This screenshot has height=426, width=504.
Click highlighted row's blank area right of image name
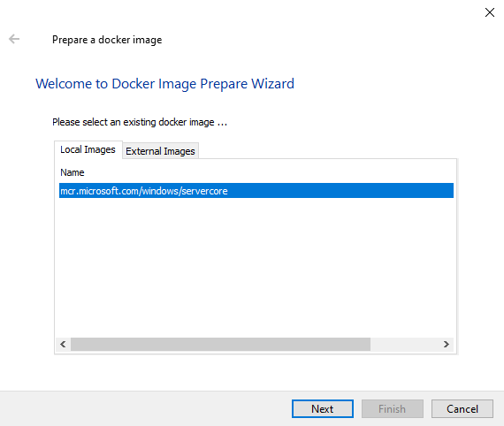(340, 191)
